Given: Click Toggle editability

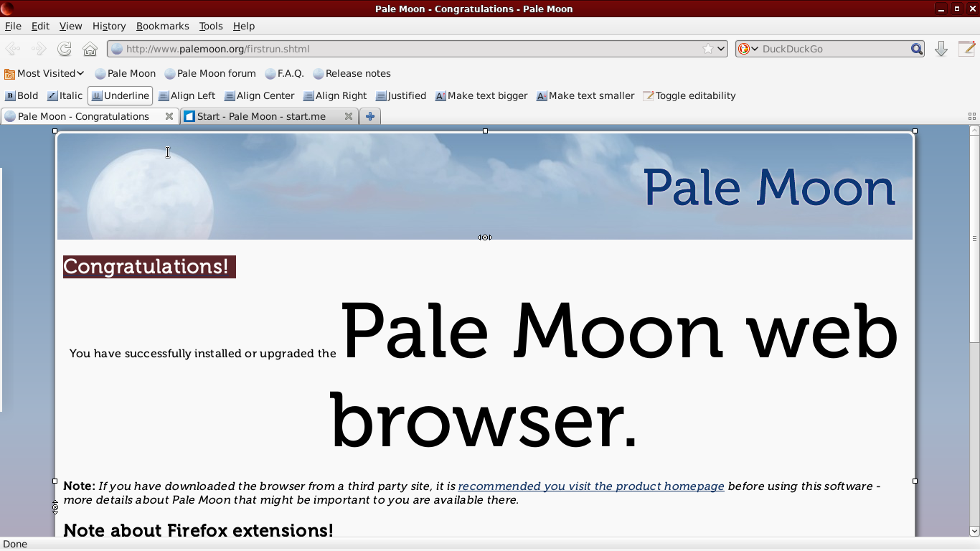Looking at the screenshot, I should [x=689, y=95].
